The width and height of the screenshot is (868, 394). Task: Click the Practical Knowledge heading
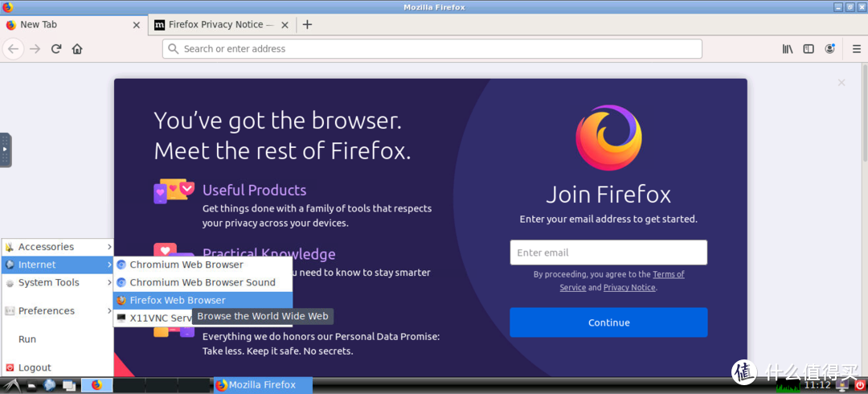click(x=268, y=254)
